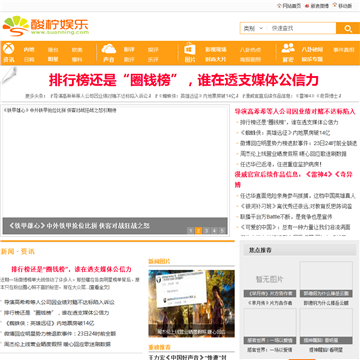Click the 酸柠娱乐 site logo
360x360 pixels.
click(46, 26)
